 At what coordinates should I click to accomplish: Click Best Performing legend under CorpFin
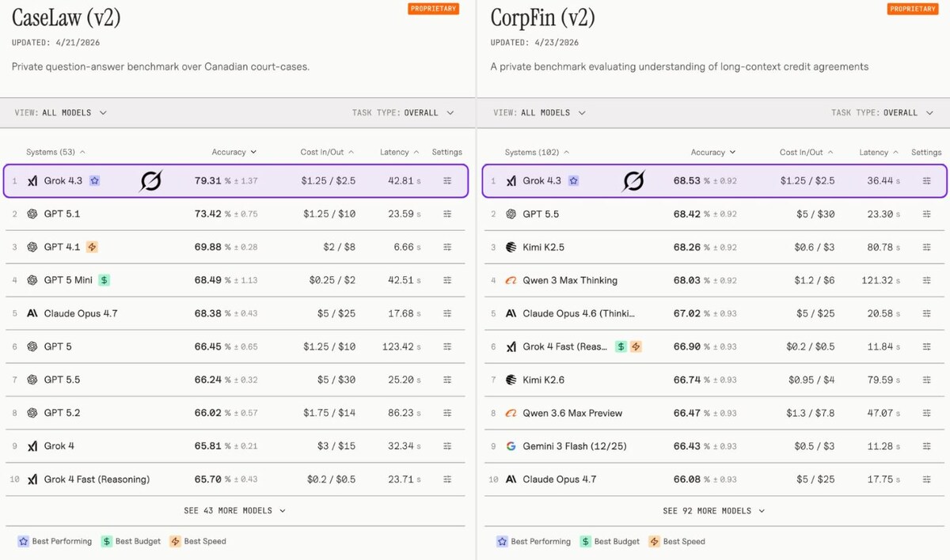[534, 542]
